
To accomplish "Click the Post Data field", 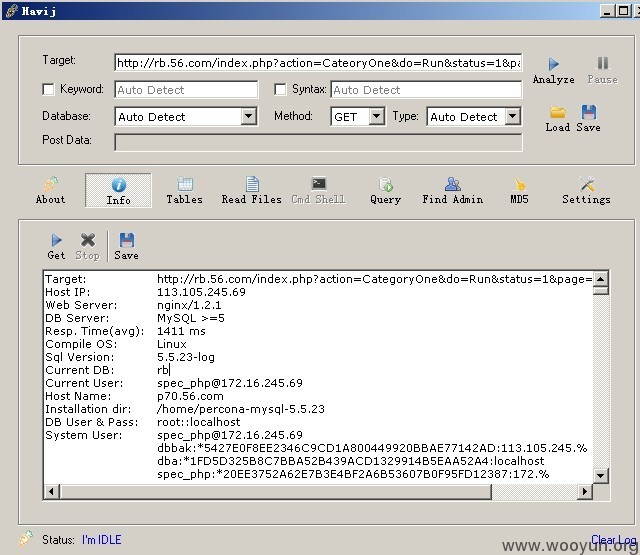I will 318,142.
